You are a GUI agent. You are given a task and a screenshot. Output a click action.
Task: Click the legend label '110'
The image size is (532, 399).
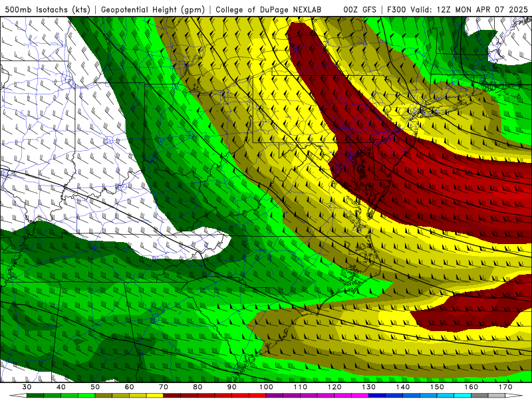point(301,387)
